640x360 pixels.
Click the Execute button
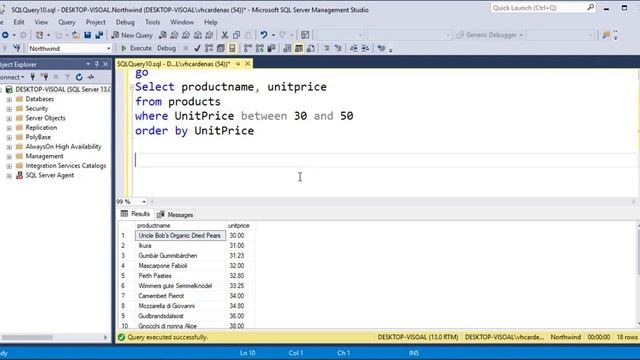click(x=136, y=48)
